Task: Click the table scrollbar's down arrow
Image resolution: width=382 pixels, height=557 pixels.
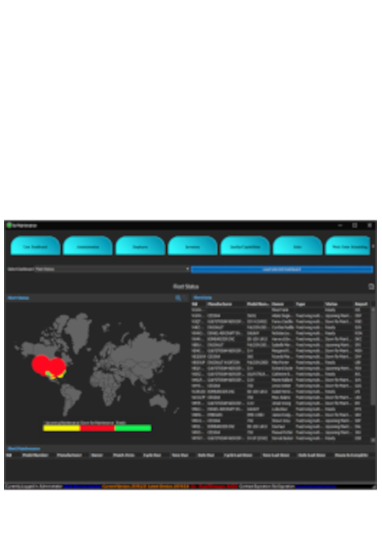Action: 373,440
